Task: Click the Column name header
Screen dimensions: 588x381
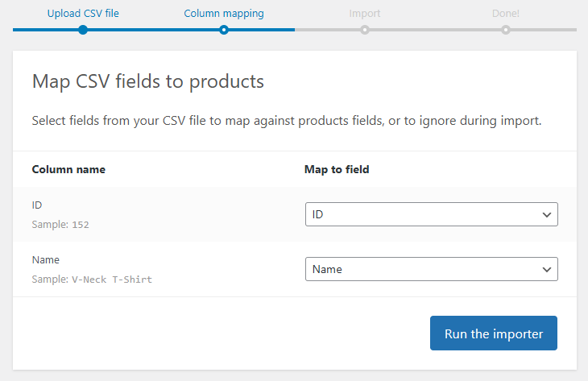Action: click(x=68, y=169)
